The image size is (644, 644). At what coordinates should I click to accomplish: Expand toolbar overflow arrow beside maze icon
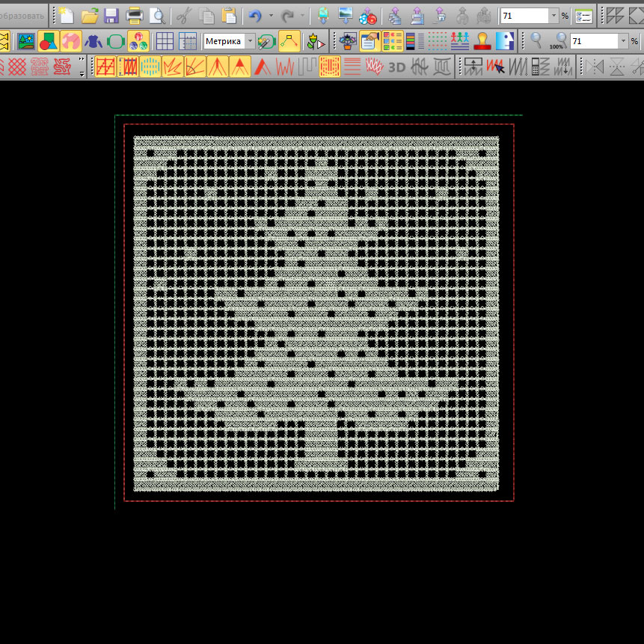click(x=82, y=74)
